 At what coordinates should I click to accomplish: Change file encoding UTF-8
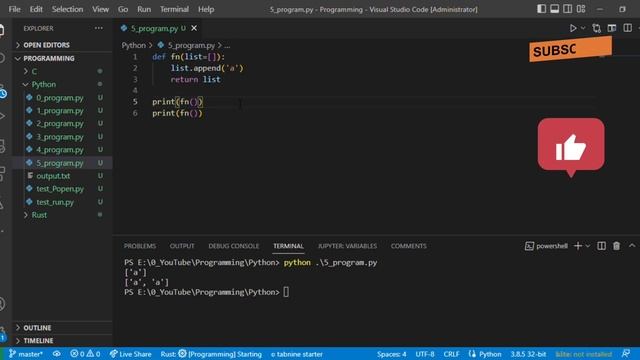coord(425,354)
